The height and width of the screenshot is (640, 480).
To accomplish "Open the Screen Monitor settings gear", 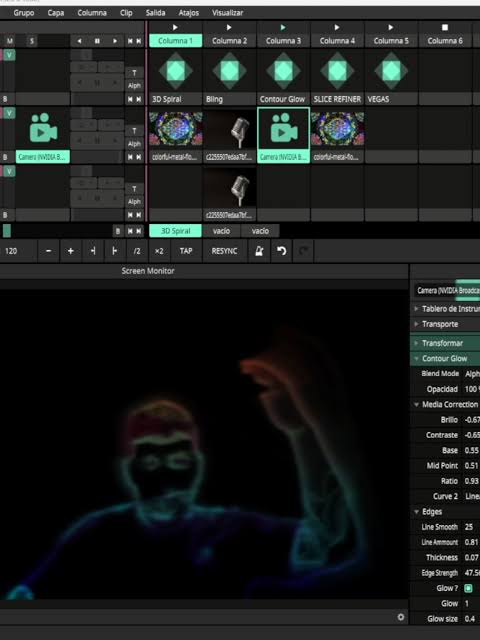I will 401,617.
